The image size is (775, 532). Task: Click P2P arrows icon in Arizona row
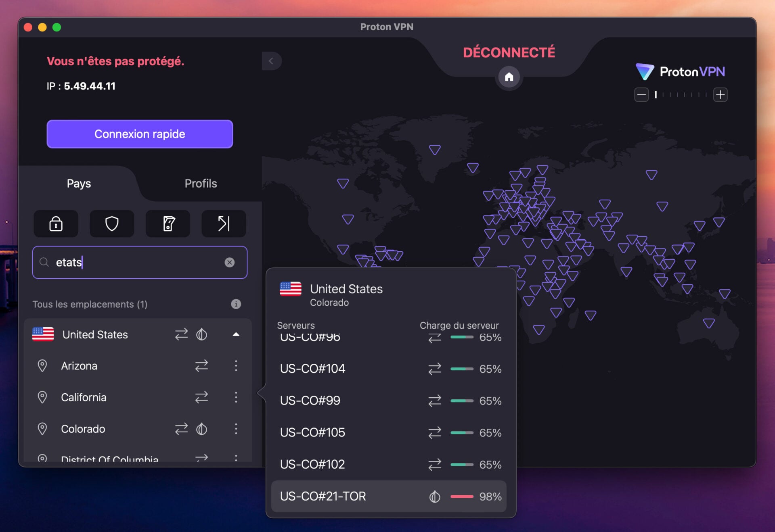(x=201, y=366)
